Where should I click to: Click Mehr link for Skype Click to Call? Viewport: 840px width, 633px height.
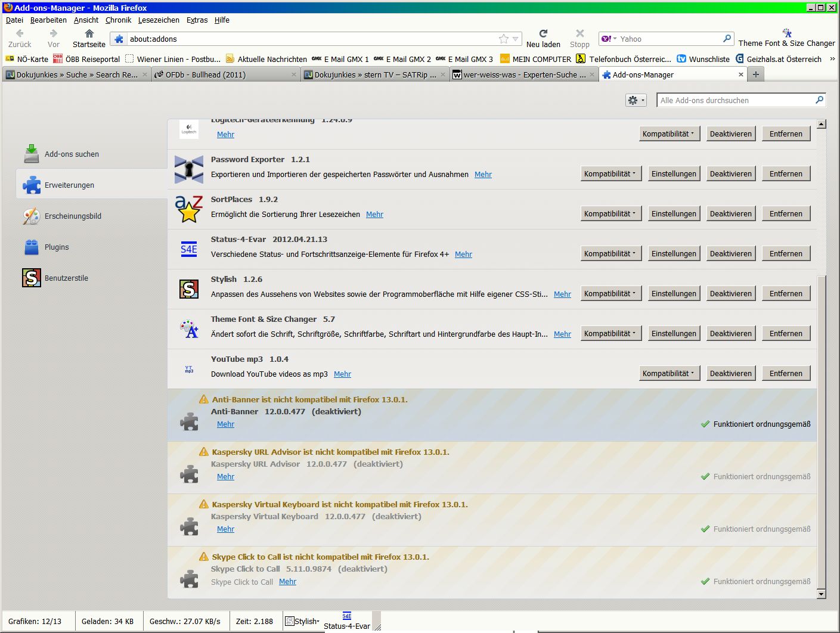(287, 581)
